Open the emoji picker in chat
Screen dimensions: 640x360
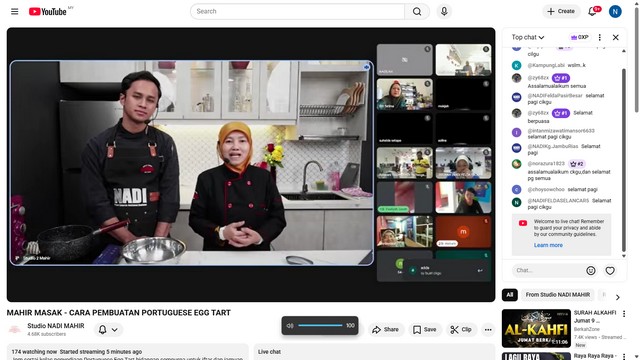591,271
